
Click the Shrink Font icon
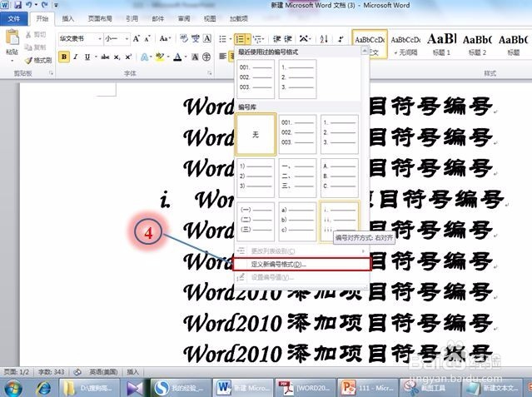tap(147, 38)
